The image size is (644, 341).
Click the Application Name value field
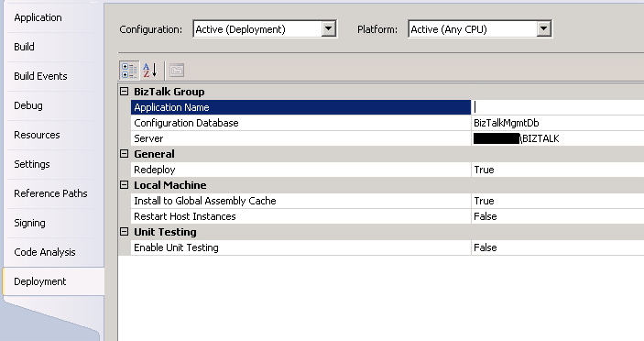coord(558,107)
